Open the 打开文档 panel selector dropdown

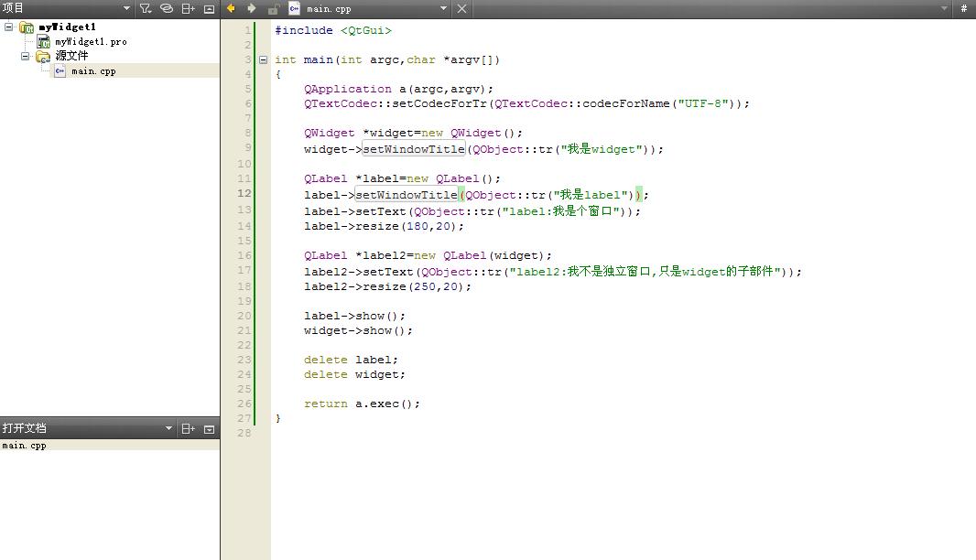pos(168,429)
